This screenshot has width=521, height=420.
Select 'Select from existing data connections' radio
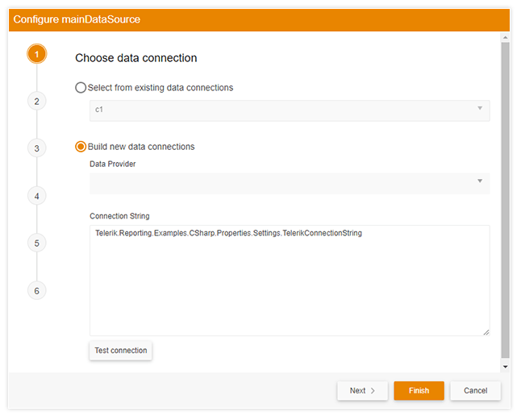(x=81, y=88)
